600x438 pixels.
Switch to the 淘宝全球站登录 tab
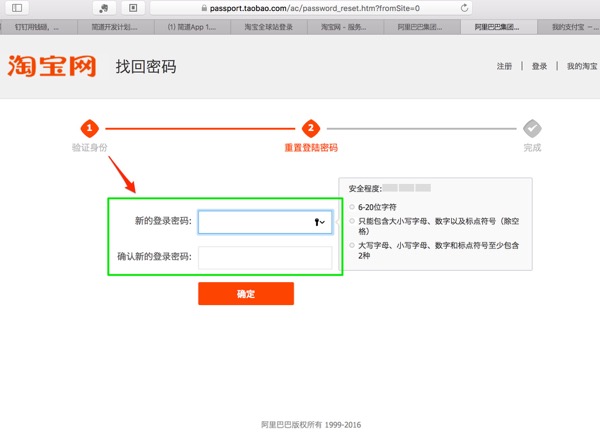269,27
